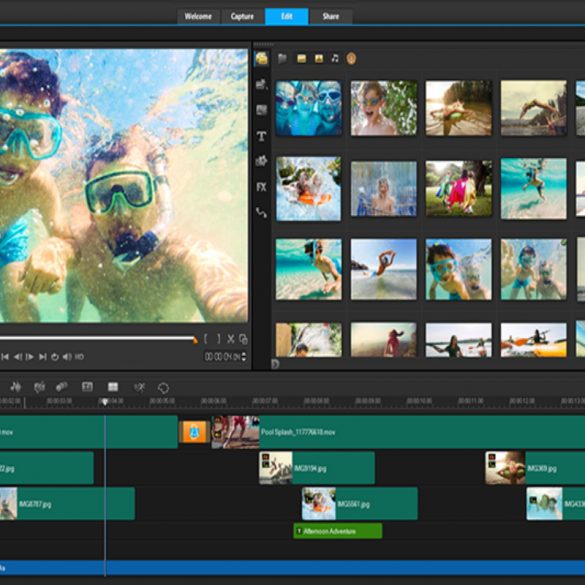Click the timecode stepper arrows

pos(244,357)
